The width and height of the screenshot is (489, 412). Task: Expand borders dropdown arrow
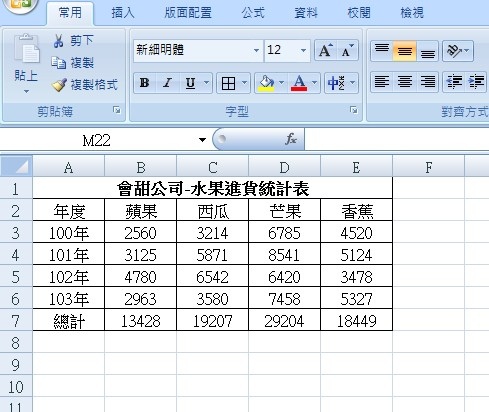244,83
